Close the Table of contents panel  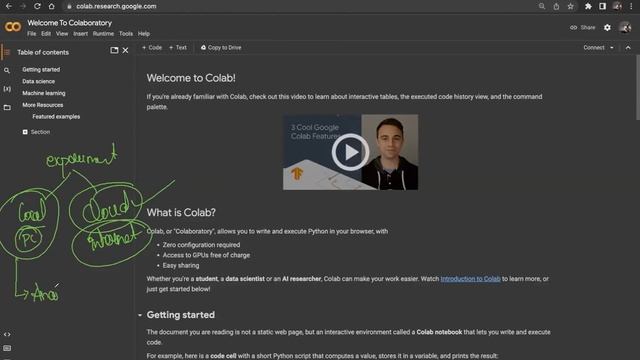[x=125, y=50]
